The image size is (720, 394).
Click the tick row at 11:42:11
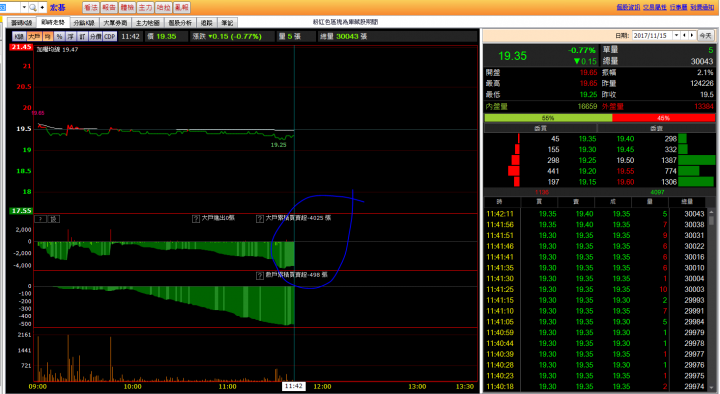click(x=596, y=214)
